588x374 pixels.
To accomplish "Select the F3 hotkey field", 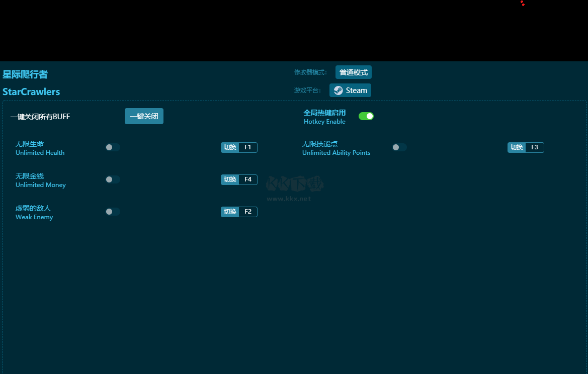I will (x=535, y=147).
